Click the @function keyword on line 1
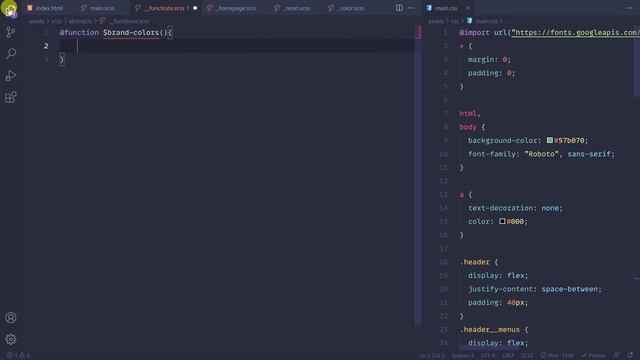 point(79,33)
